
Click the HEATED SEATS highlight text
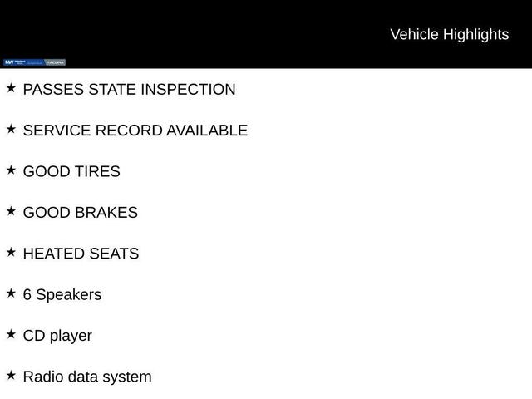tap(81, 254)
